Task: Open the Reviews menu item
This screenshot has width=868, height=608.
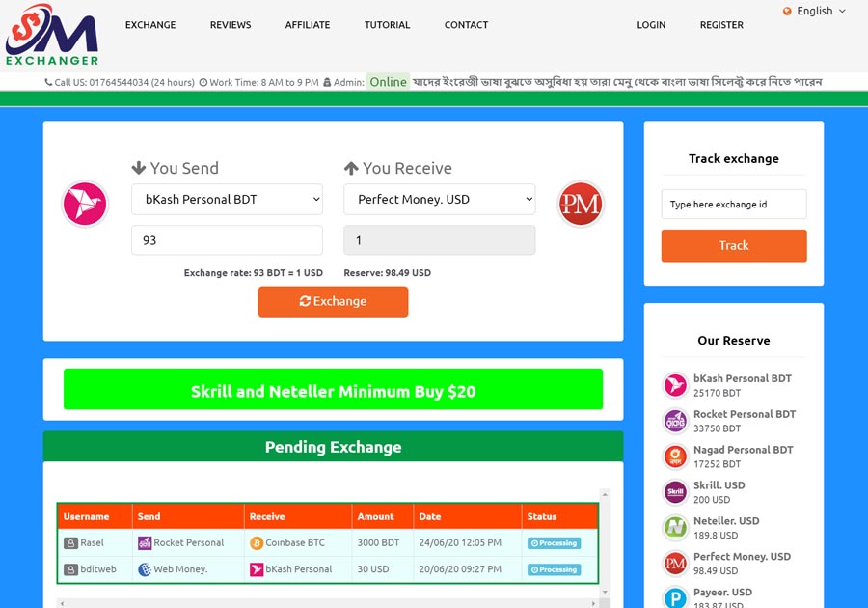Action: pos(231,25)
